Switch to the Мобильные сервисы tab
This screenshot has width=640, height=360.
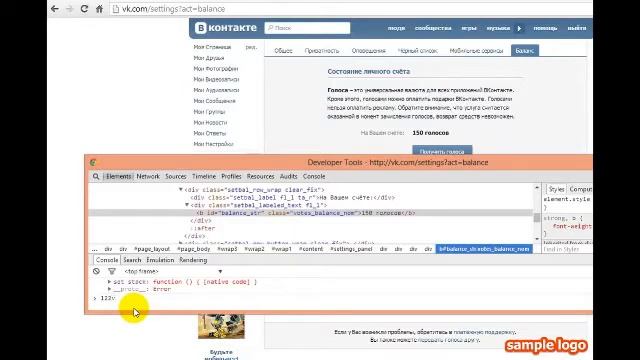click(476, 51)
